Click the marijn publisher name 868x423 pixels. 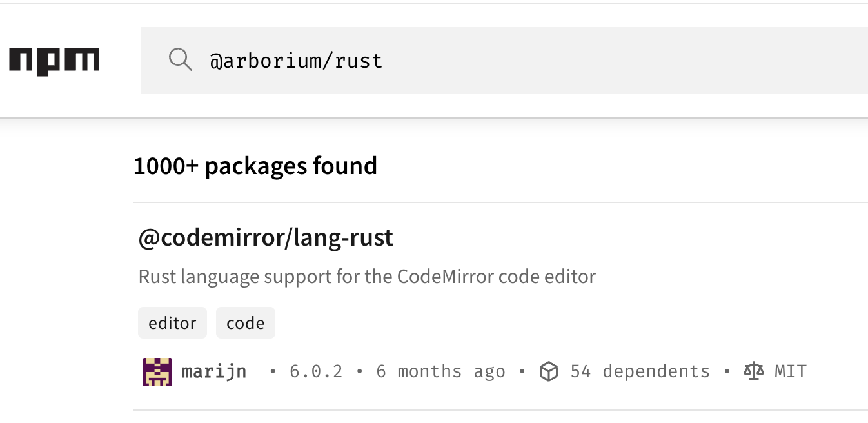tap(214, 371)
